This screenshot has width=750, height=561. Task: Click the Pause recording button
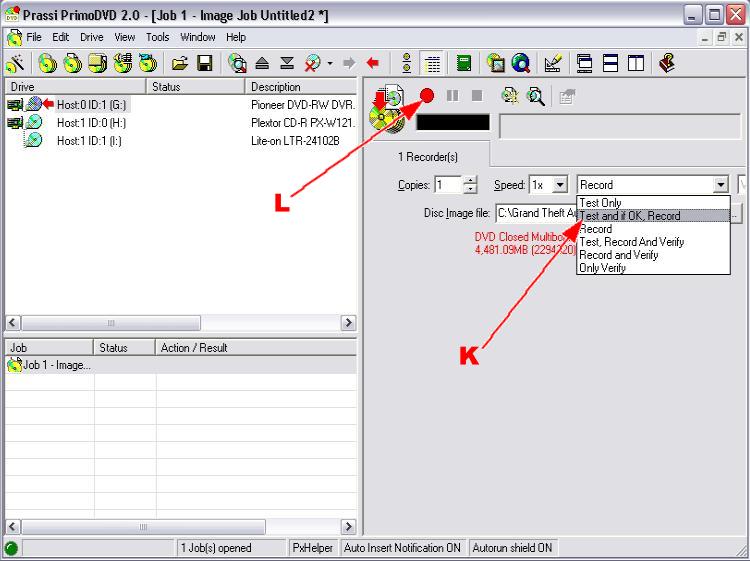click(x=452, y=96)
